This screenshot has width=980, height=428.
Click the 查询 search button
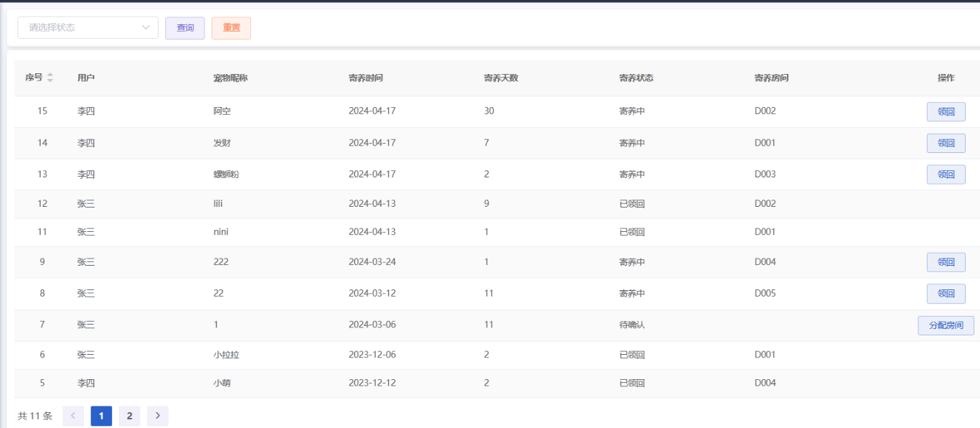pos(185,28)
